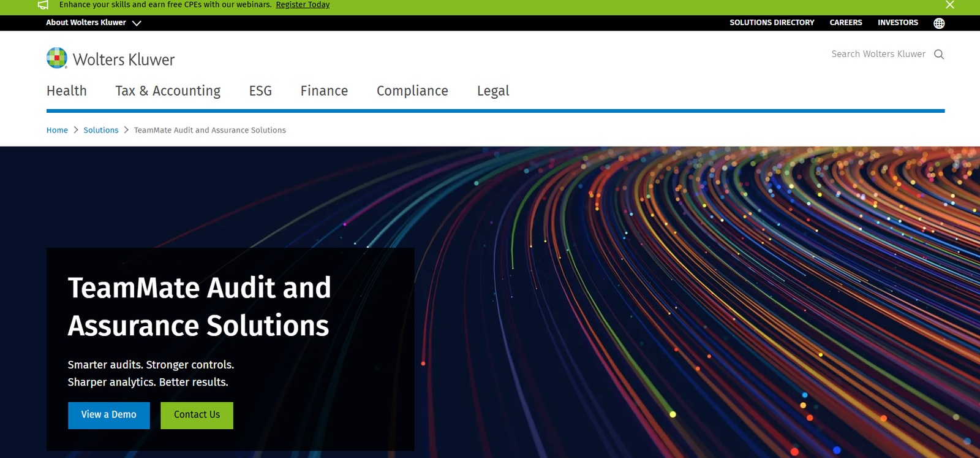Choose the Finance navigation item
Viewport: 980px width, 458px height.
click(324, 91)
